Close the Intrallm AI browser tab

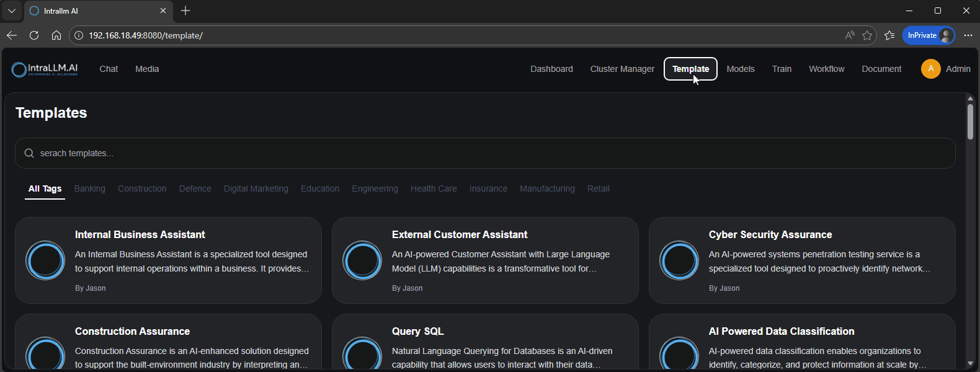coord(163,11)
